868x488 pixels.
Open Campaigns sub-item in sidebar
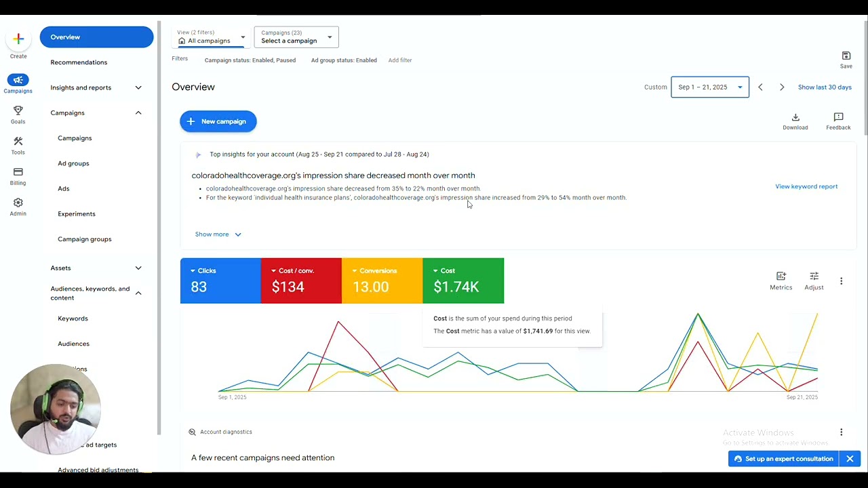75,138
